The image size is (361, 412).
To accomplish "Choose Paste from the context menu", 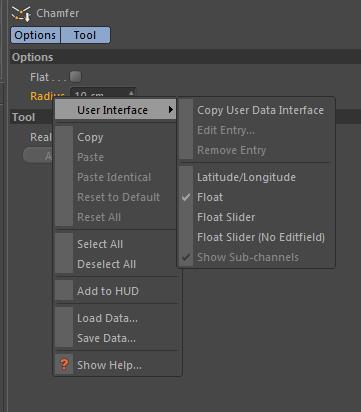I will pyautogui.click(x=116, y=157).
